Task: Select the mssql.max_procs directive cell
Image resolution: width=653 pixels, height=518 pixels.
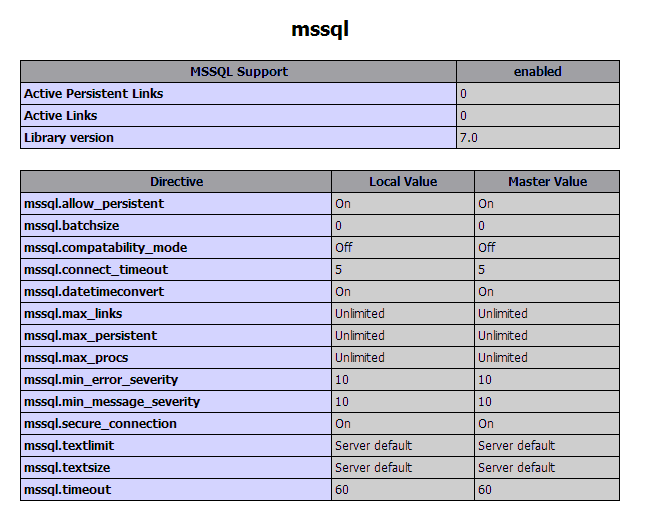Action: pos(176,358)
